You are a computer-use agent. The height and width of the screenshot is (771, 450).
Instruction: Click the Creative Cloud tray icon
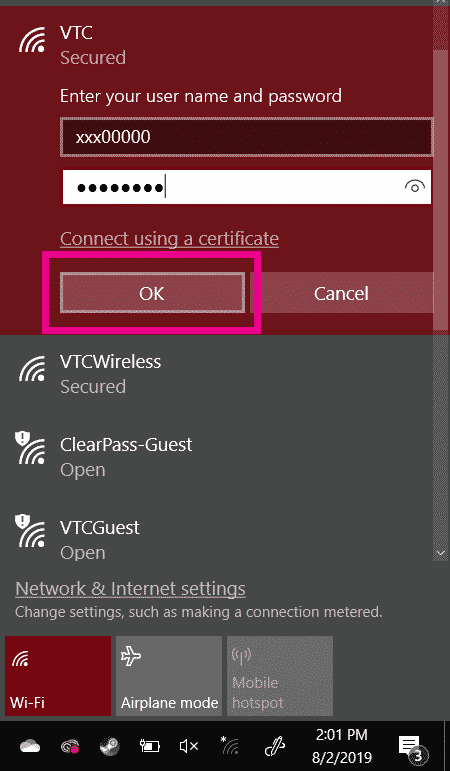point(69,747)
